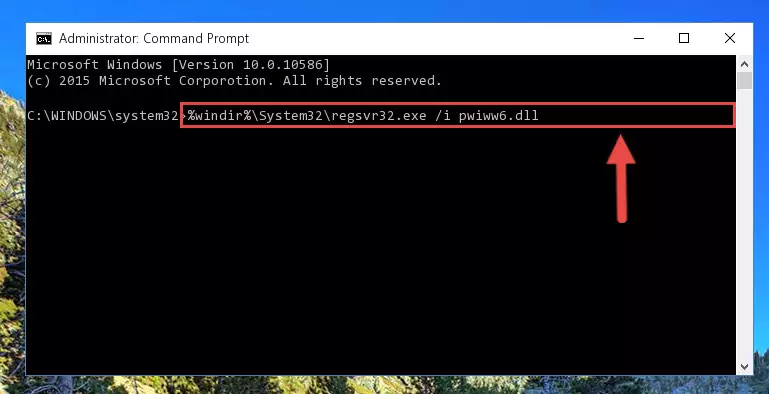Close the Administrator Command Prompt window

[730, 38]
